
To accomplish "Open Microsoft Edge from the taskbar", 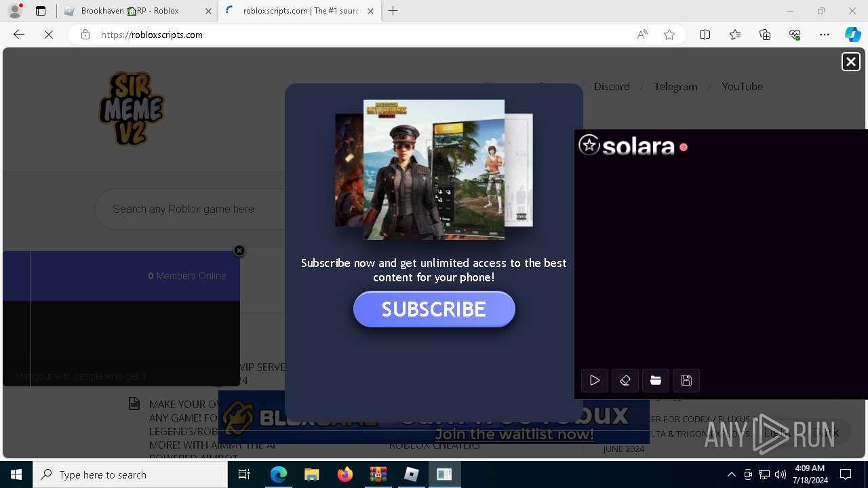I will [279, 474].
